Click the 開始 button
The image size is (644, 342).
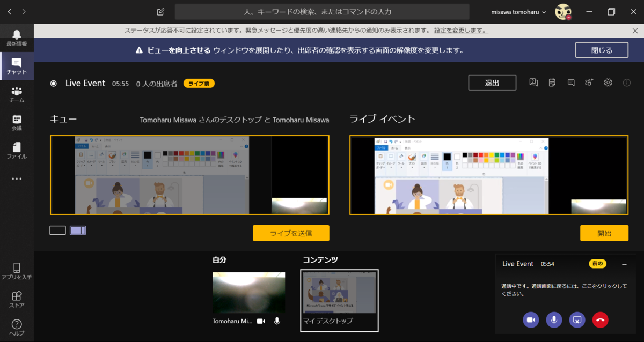coord(604,233)
